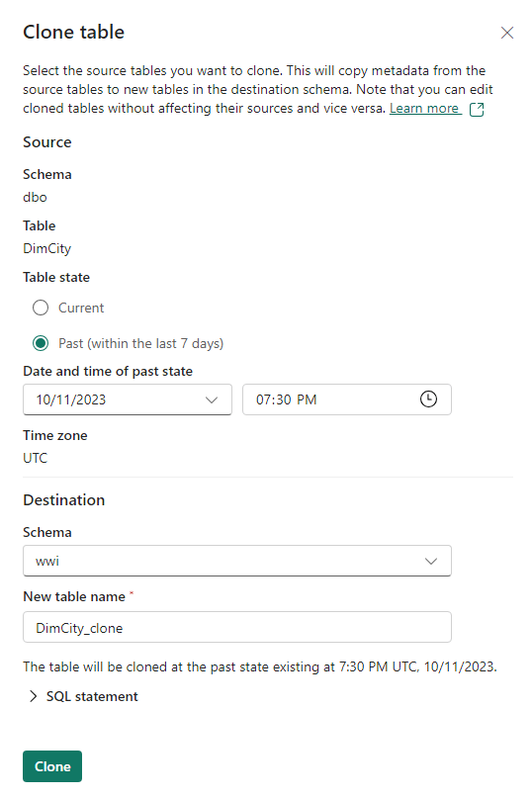Focus the New table name input field
This screenshot has width=532, height=797.
(x=237, y=627)
